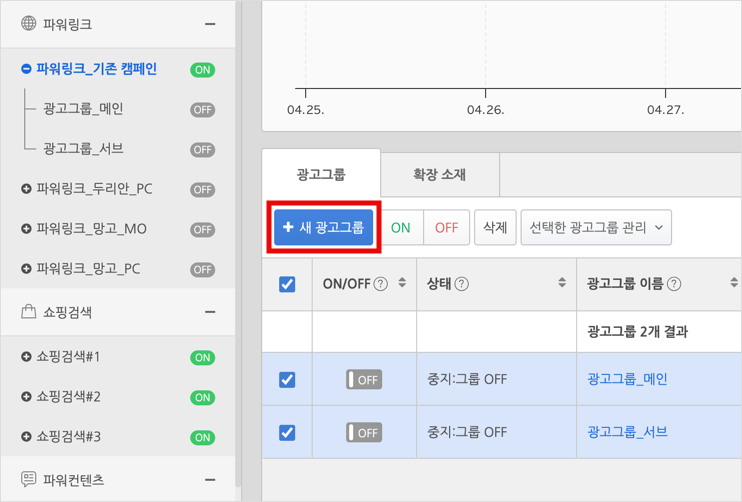
Task: Uncheck the 광고그룹_메인 row checkbox
Action: (287, 379)
